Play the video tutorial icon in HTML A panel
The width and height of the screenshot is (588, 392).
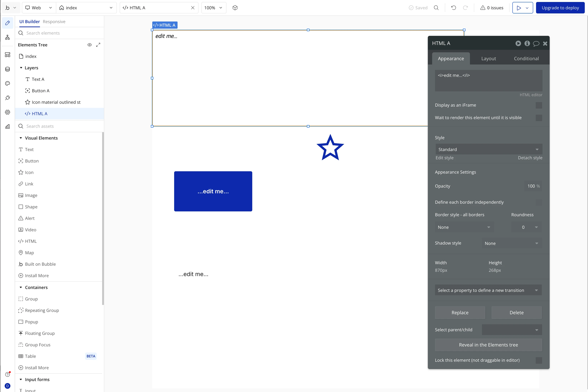pos(518,44)
